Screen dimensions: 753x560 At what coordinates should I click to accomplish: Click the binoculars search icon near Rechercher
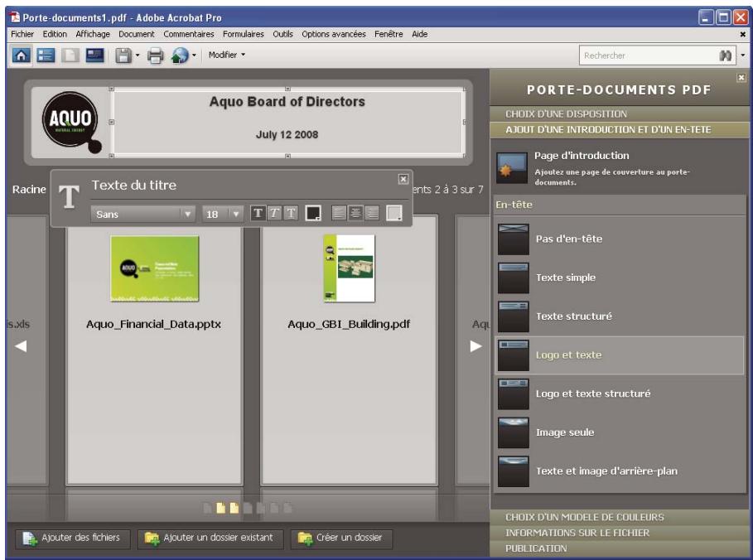(726, 56)
